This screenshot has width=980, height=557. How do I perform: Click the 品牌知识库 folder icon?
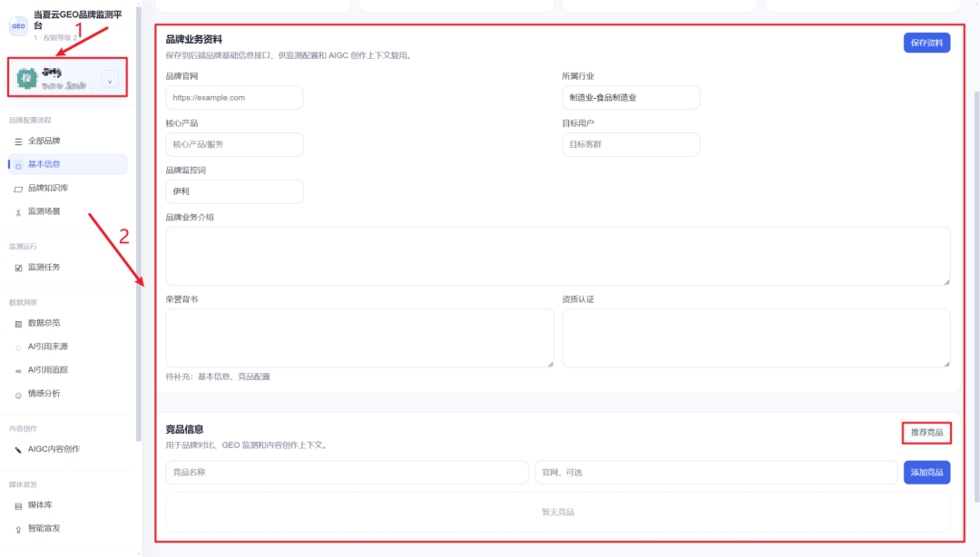click(18, 189)
